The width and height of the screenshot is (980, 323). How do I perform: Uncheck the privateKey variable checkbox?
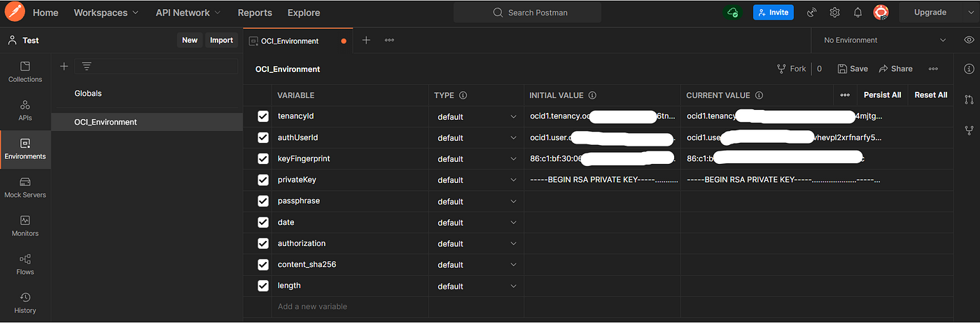pyautogui.click(x=263, y=180)
